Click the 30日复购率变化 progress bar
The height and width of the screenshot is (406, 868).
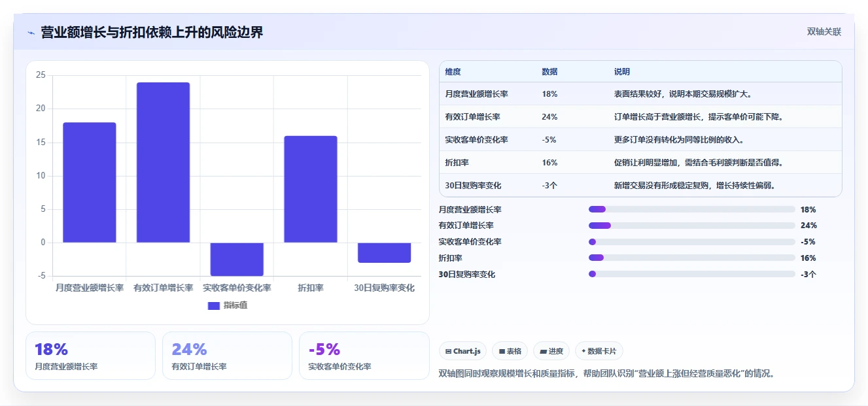click(691, 275)
